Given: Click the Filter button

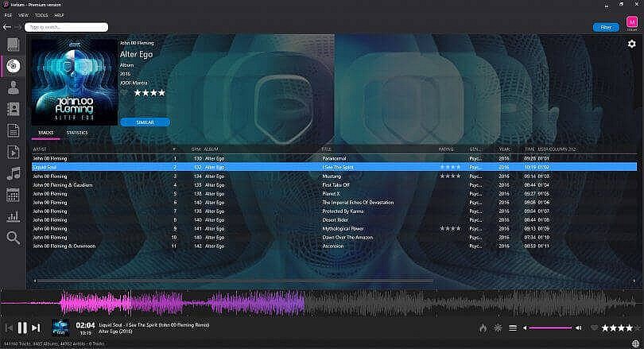Looking at the screenshot, I should (x=606, y=28).
